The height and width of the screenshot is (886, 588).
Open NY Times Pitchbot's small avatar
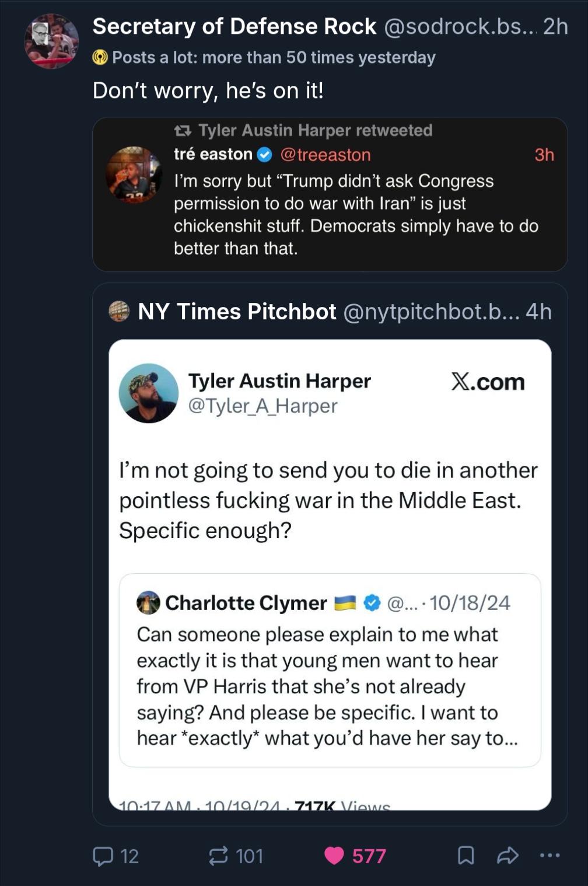(x=119, y=312)
